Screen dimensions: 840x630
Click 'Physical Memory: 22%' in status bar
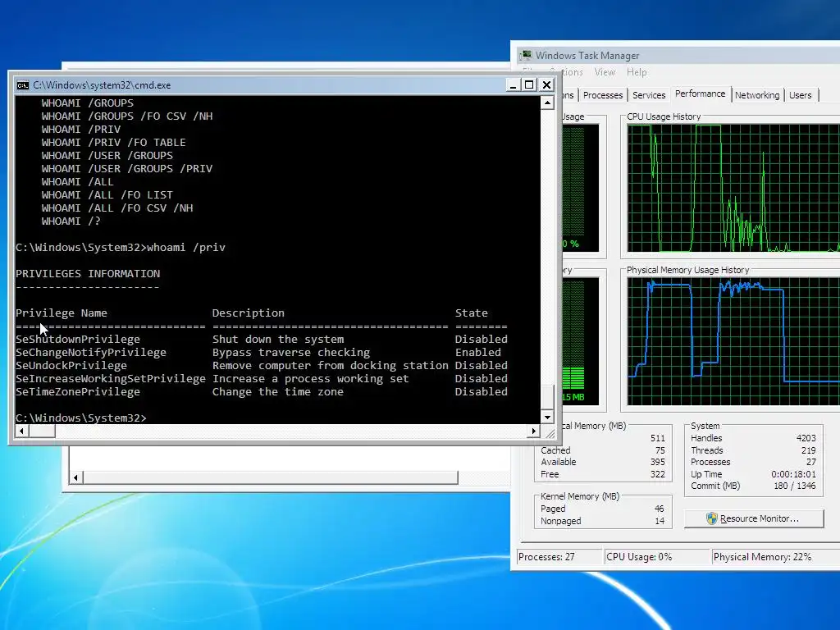click(x=762, y=557)
